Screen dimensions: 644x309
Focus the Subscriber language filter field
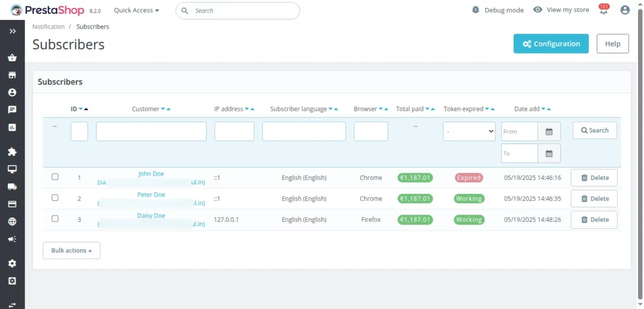pos(304,131)
